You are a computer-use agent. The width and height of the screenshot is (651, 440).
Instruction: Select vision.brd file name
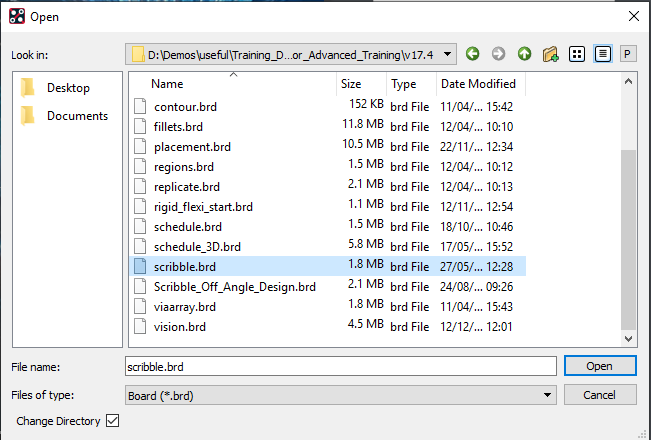(x=180, y=326)
